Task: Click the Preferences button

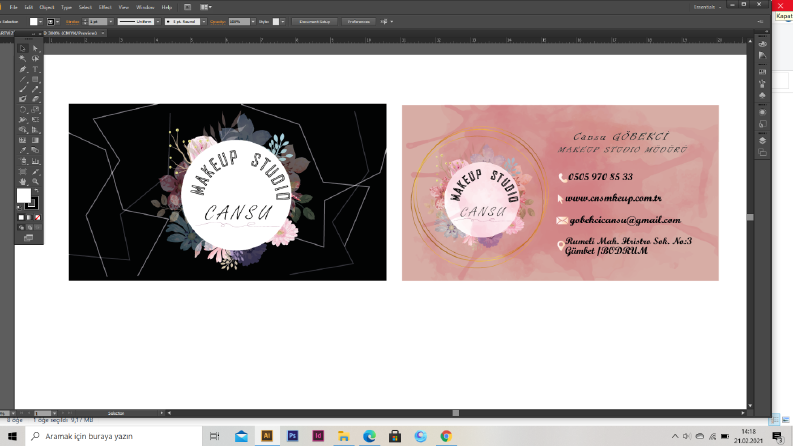Action: [359, 22]
